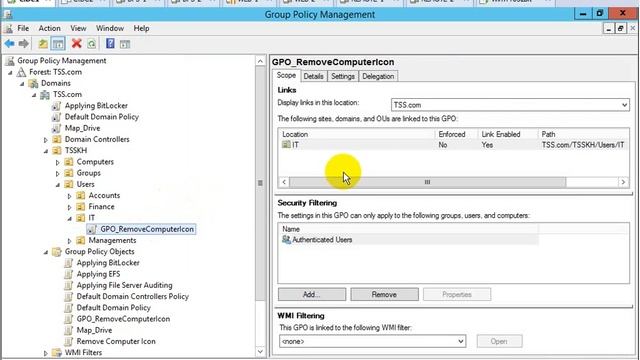Expand the Finance OU node
The height and width of the screenshot is (360, 640).
[69, 207]
